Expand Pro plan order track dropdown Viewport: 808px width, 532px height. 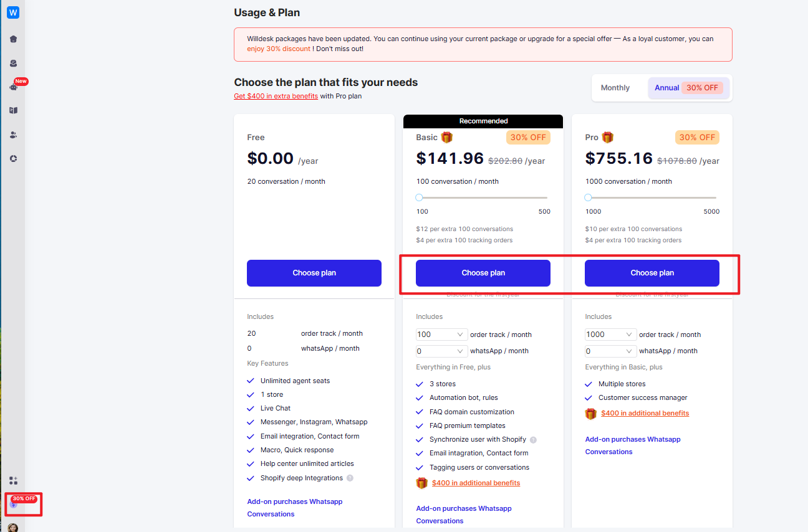[x=611, y=335]
